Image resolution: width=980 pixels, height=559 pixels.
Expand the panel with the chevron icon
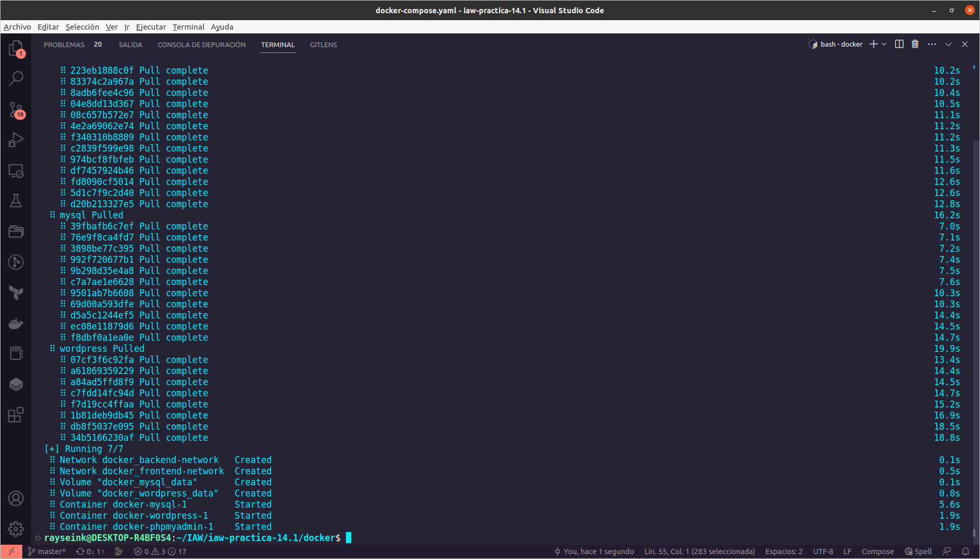click(x=948, y=44)
